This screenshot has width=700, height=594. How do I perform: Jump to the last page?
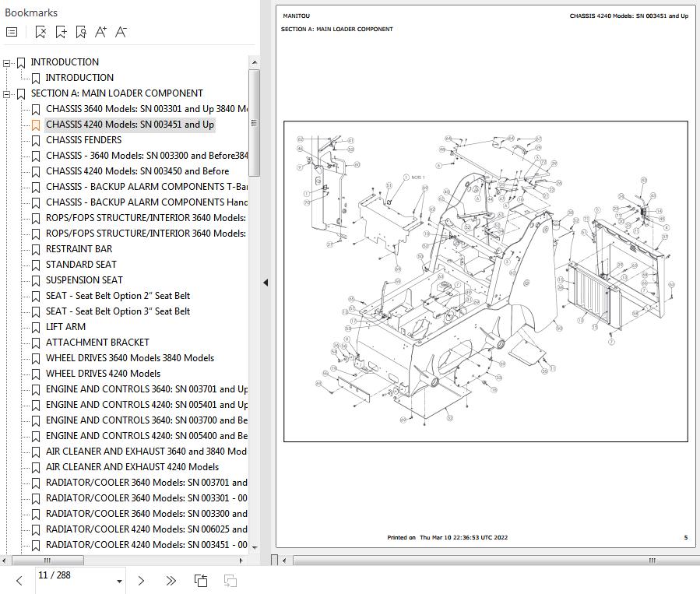pyautogui.click(x=171, y=581)
